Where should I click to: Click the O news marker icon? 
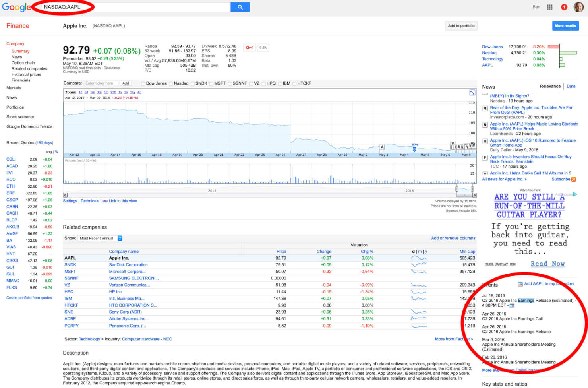click(x=485, y=141)
